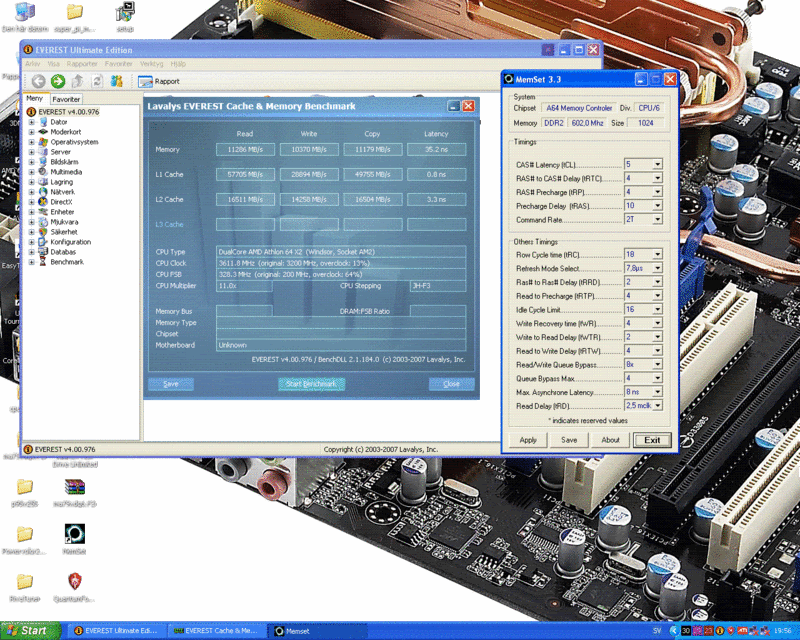
Task: Open the Refresh Mode Select dropdown
Action: coord(657,268)
